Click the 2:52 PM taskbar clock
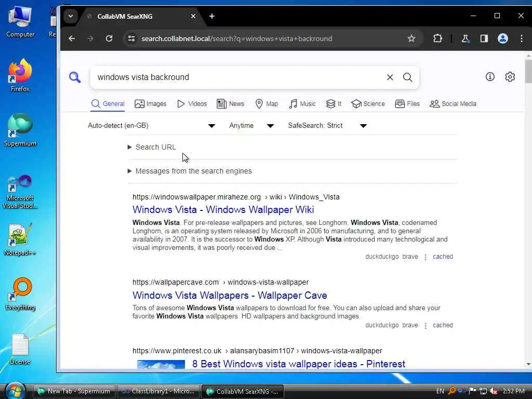The width and height of the screenshot is (532, 399). [514, 391]
